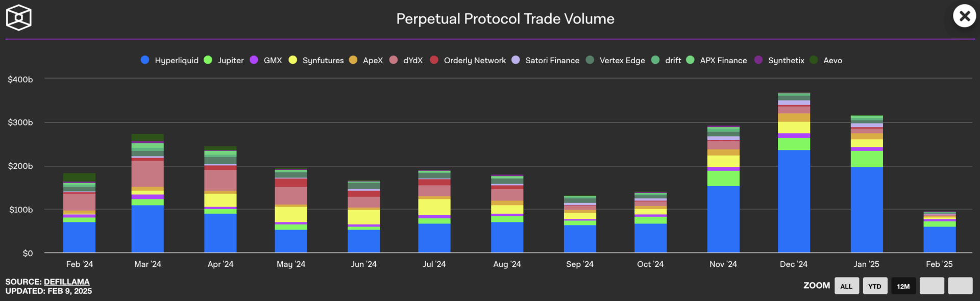Click the drift legend entry
The width and height of the screenshot is (980, 301).
(x=667, y=60)
